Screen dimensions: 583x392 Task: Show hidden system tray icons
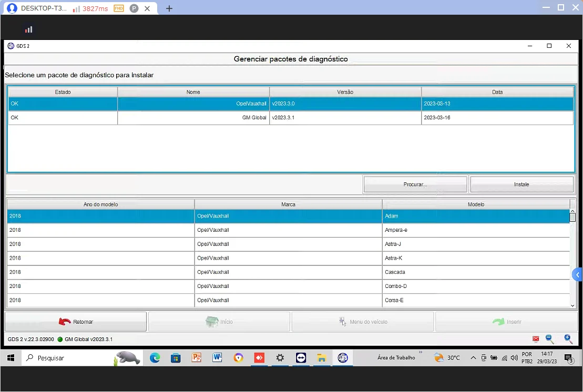tap(473, 358)
